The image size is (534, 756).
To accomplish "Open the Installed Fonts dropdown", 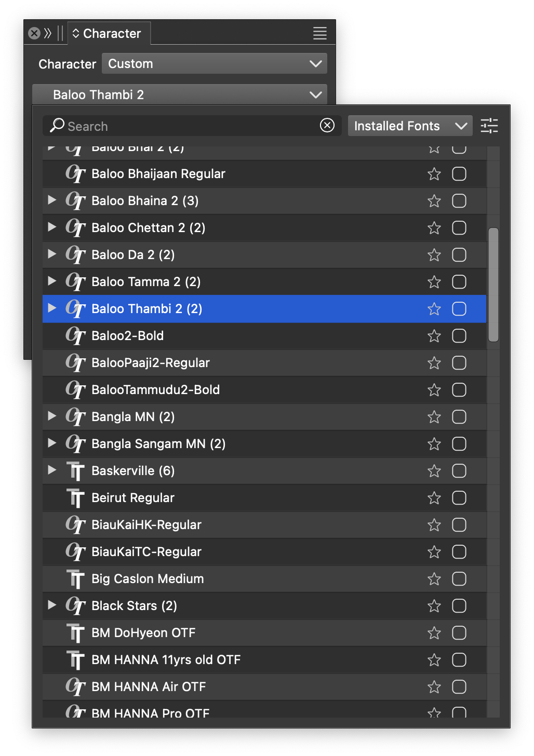I will click(410, 126).
